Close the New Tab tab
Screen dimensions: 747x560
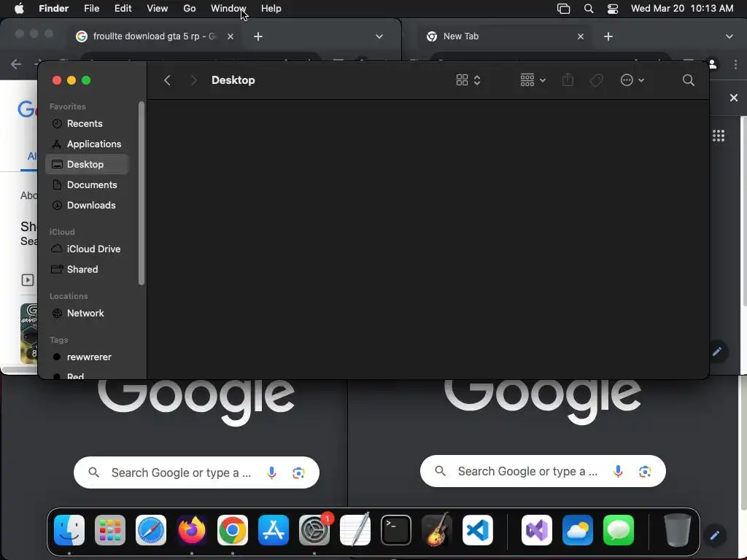581,36
